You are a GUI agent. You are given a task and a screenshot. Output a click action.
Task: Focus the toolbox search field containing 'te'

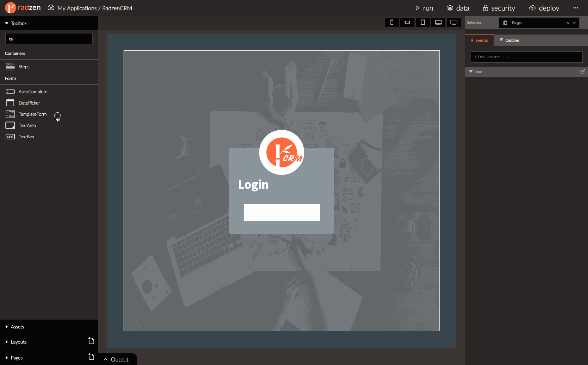click(49, 39)
